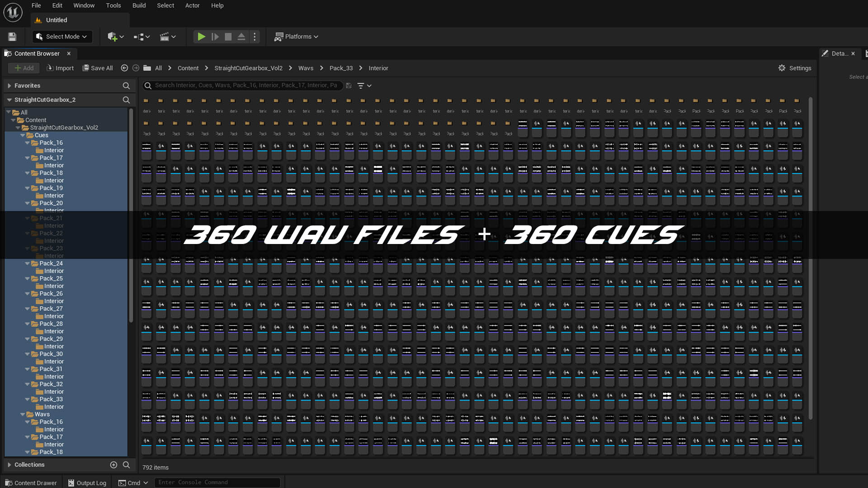The image size is (868, 488).
Task: Click the Save level disk icon
Action: click(12, 37)
